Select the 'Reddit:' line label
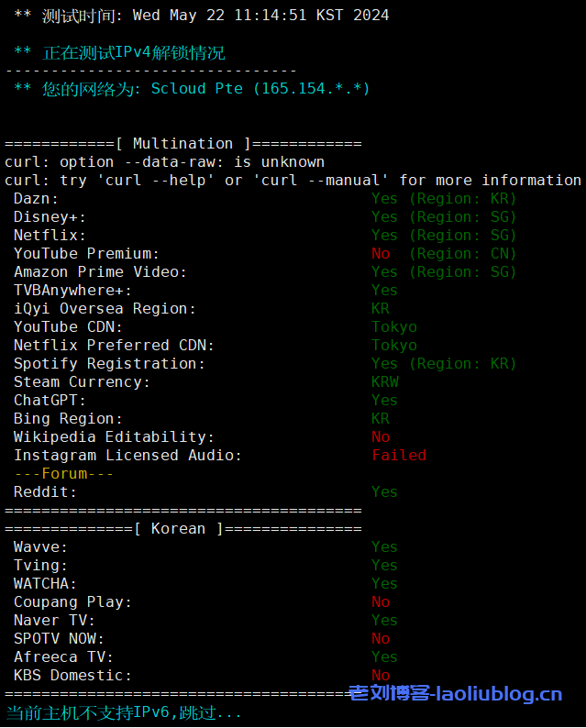The height and width of the screenshot is (728, 586). pos(45,491)
